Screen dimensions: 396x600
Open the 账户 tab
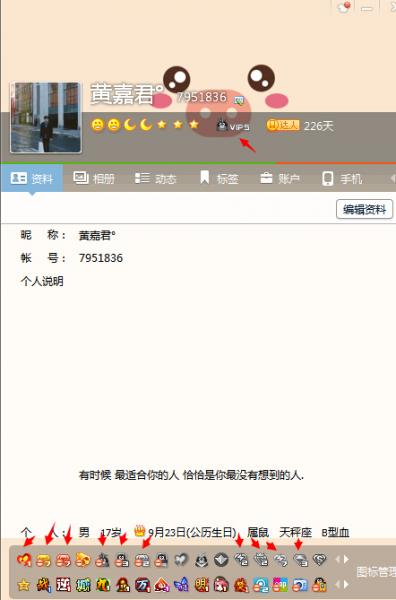click(280, 178)
